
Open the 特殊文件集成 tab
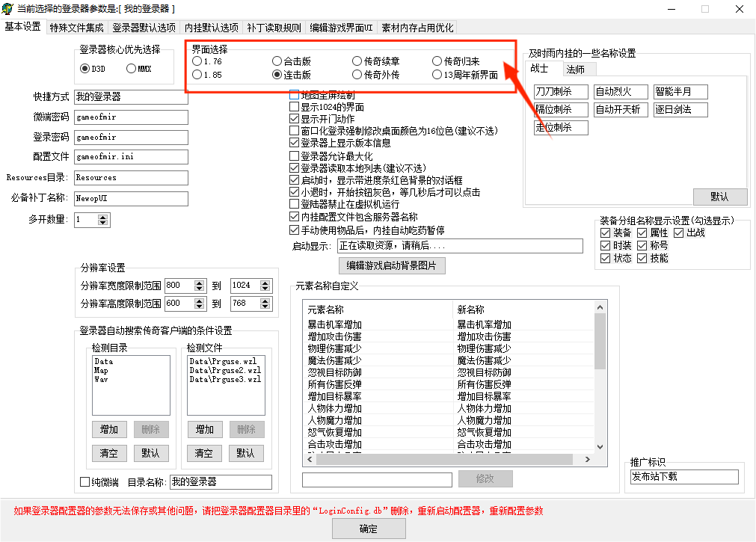coord(77,28)
